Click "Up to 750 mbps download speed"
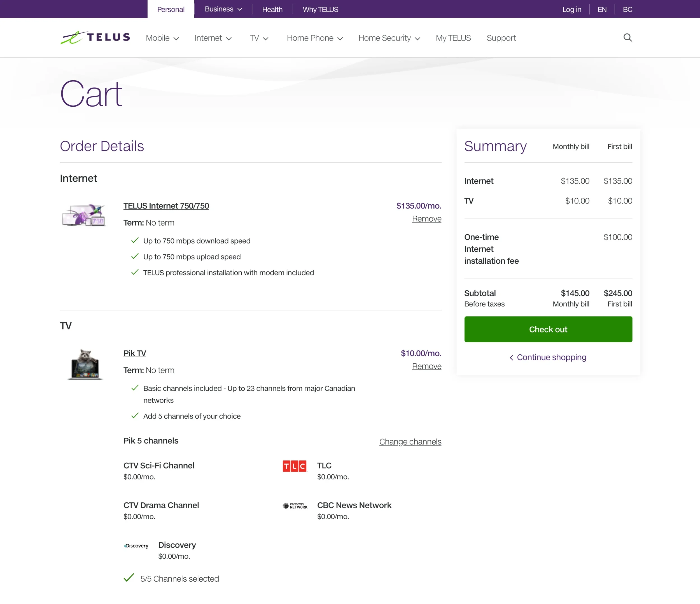The width and height of the screenshot is (700, 604). (x=197, y=241)
